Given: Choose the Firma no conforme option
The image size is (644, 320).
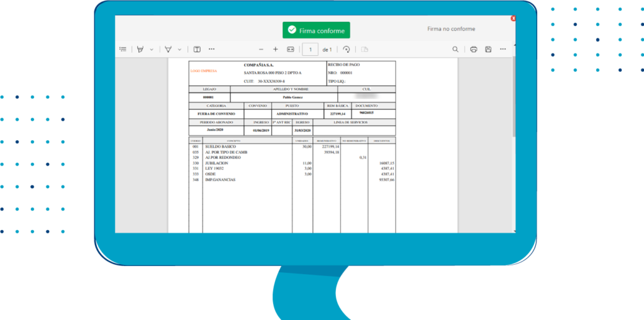Looking at the screenshot, I should point(451,29).
